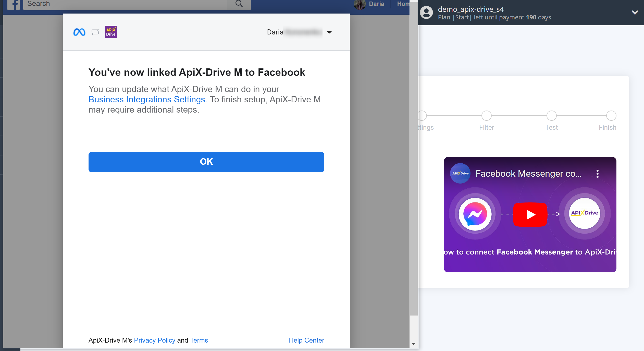Click the sync arrows icon between the logos
The width and height of the screenshot is (644, 351).
pyautogui.click(x=95, y=32)
